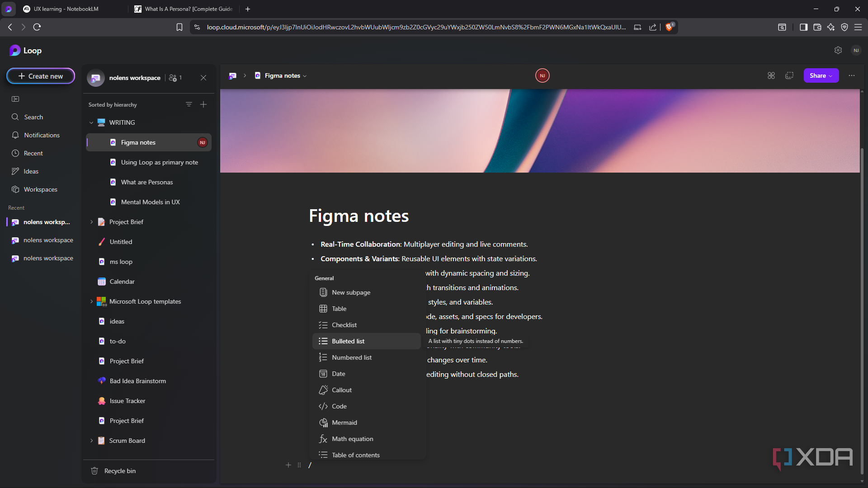Collapse the WRITING section

click(91, 122)
